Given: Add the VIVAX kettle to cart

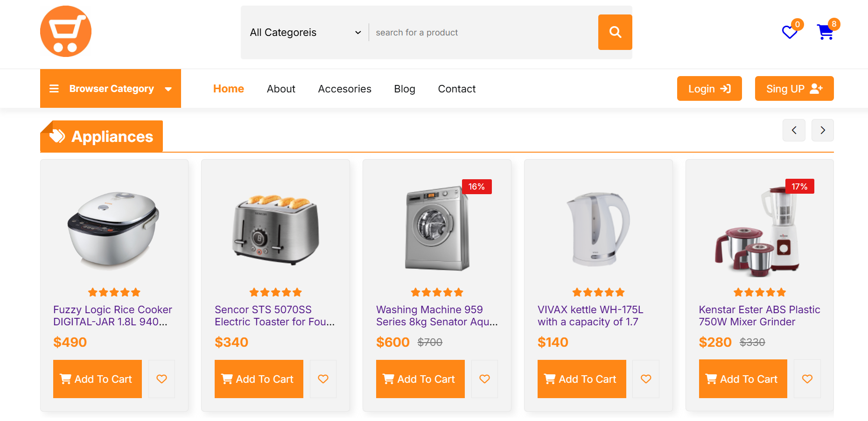Looking at the screenshot, I should tap(581, 379).
